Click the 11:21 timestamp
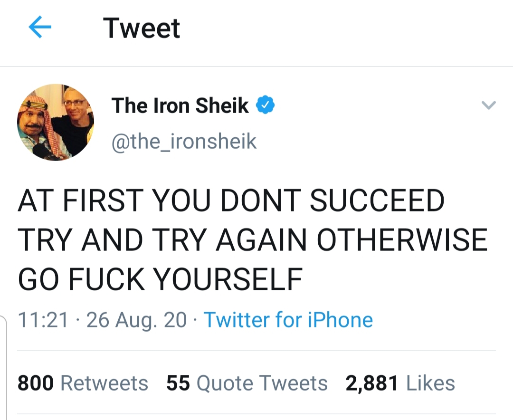This screenshot has width=513, height=420. point(43,320)
